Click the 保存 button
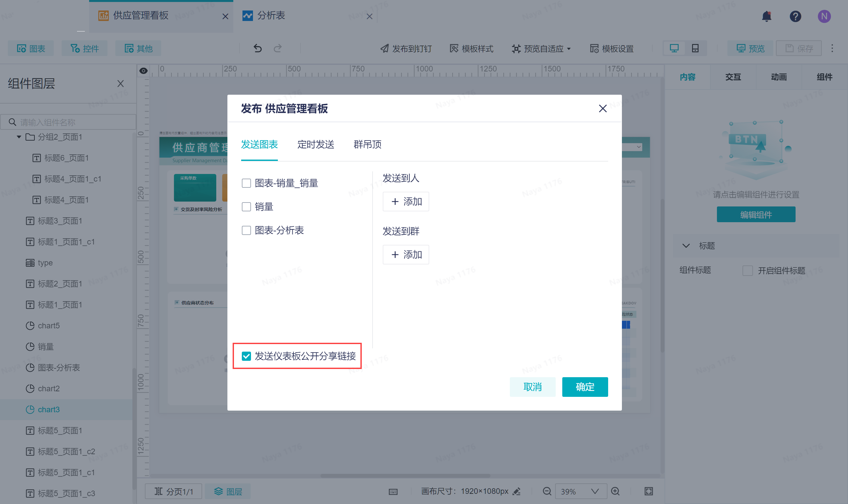Viewport: 848px width, 504px height. [x=799, y=48]
